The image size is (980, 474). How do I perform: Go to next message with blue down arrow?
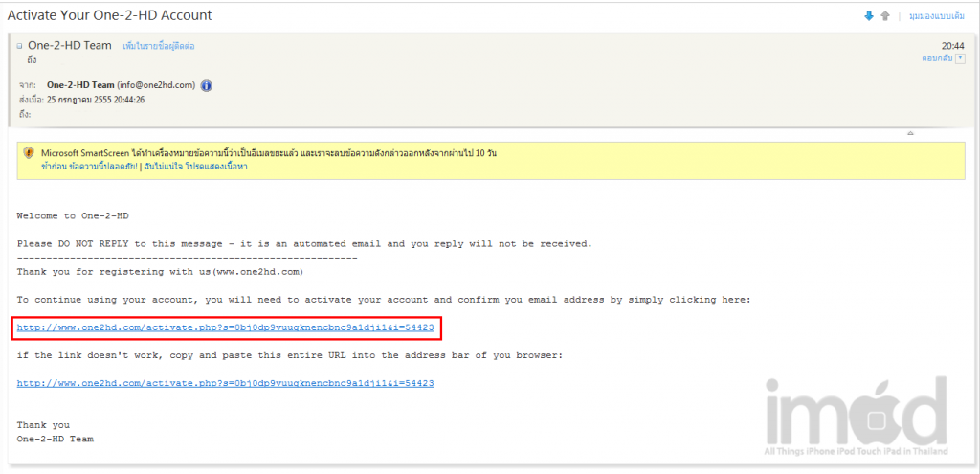click(869, 15)
